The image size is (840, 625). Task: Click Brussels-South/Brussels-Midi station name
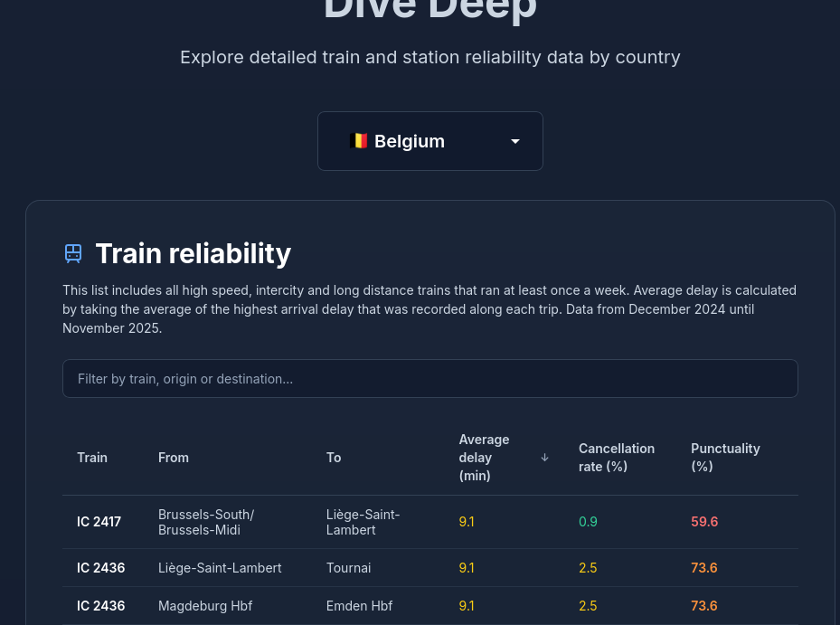tap(206, 522)
